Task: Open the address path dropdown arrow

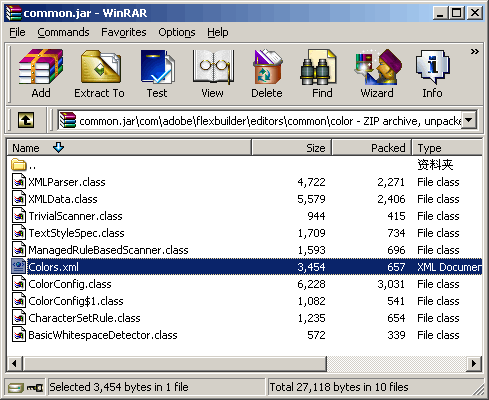Action: click(468, 120)
